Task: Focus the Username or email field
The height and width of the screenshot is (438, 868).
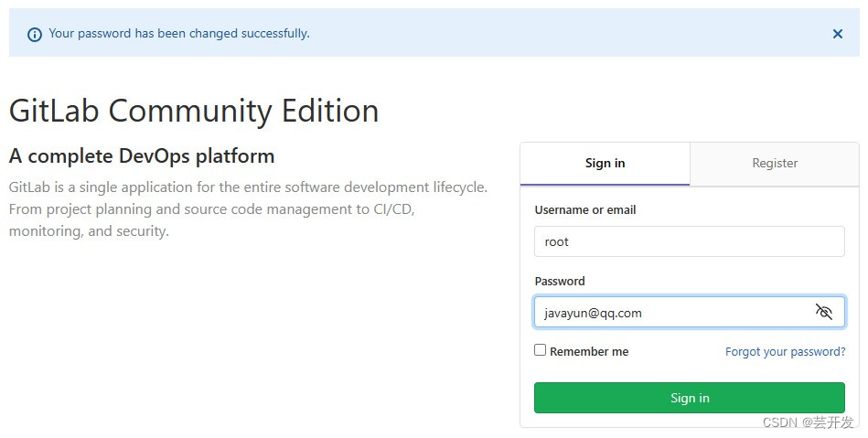Action: tap(690, 241)
